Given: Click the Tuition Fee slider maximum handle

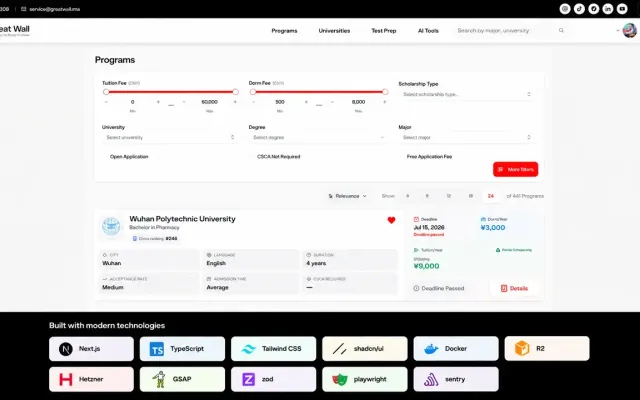Looking at the screenshot, I should [236, 92].
